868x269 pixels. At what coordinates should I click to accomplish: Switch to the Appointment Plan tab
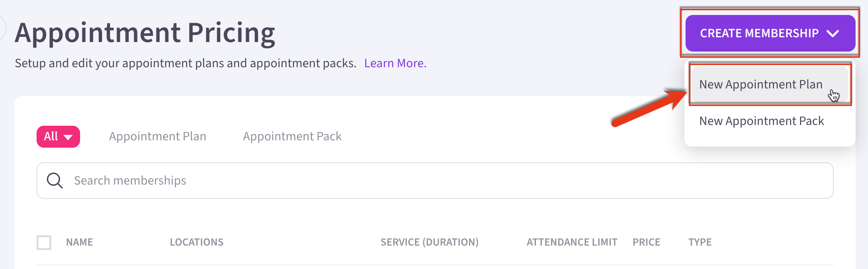pyautogui.click(x=158, y=136)
